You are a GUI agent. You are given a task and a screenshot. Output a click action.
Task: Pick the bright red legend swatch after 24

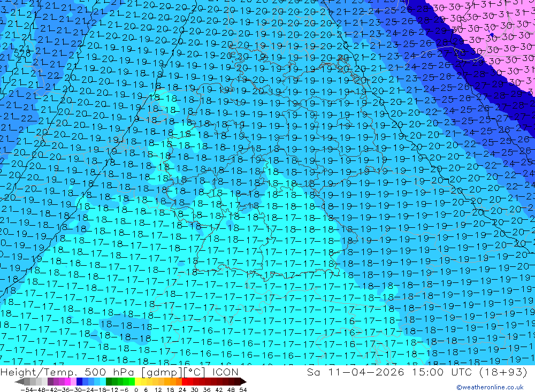click(x=185, y=382)
